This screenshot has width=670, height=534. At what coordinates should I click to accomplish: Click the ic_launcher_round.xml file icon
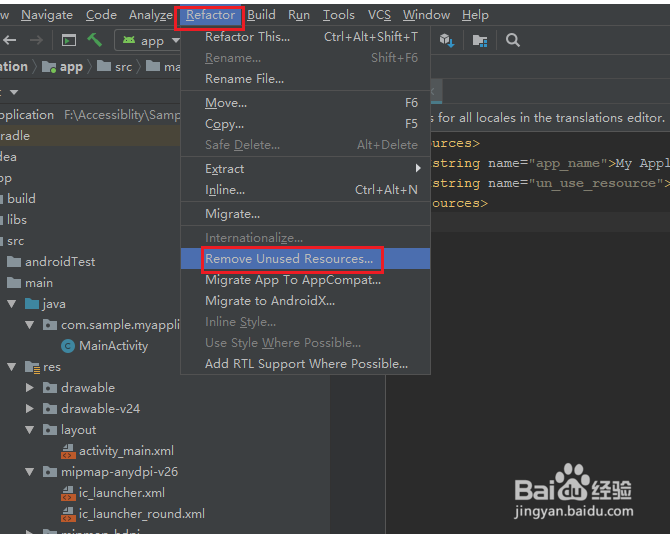68,514
